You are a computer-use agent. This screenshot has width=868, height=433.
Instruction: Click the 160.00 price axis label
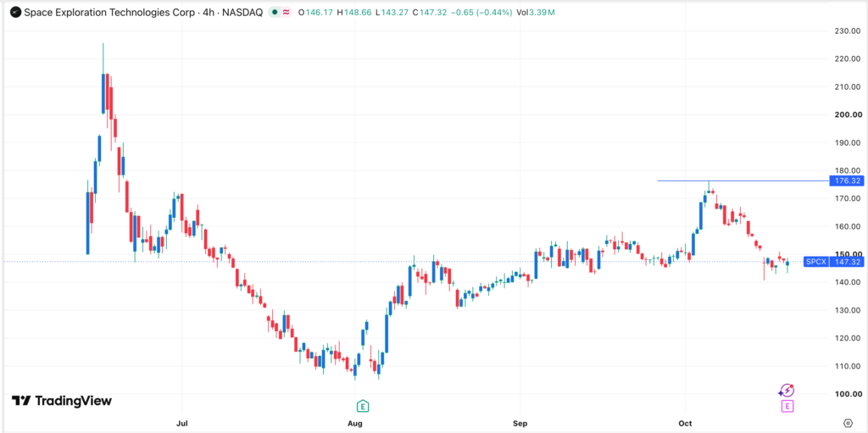(848, 226)
